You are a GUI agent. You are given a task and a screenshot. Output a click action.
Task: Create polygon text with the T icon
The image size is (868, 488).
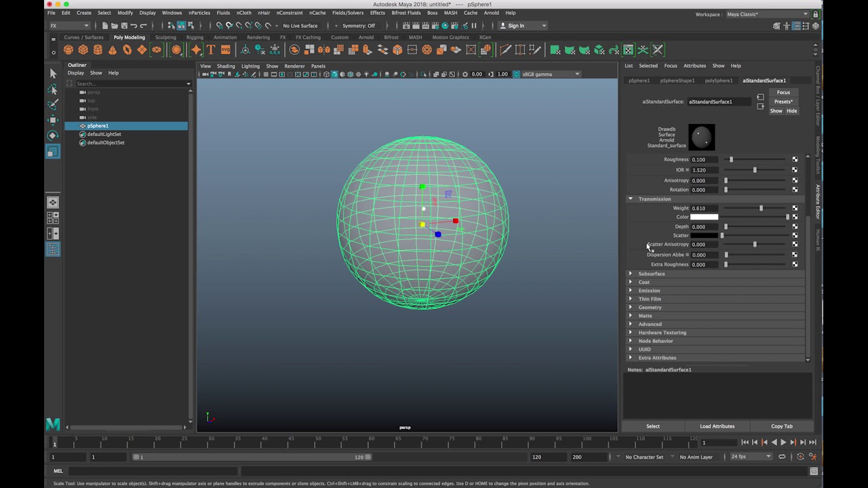point(211,49)
